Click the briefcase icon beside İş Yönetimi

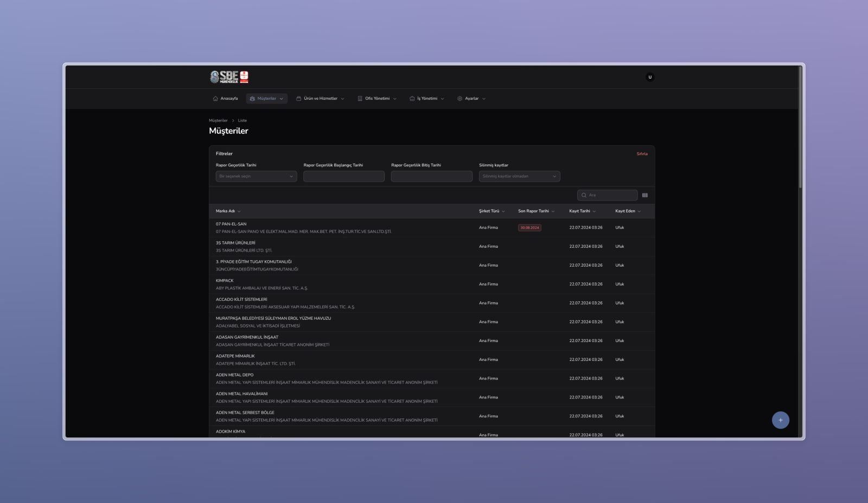(412, 99)
